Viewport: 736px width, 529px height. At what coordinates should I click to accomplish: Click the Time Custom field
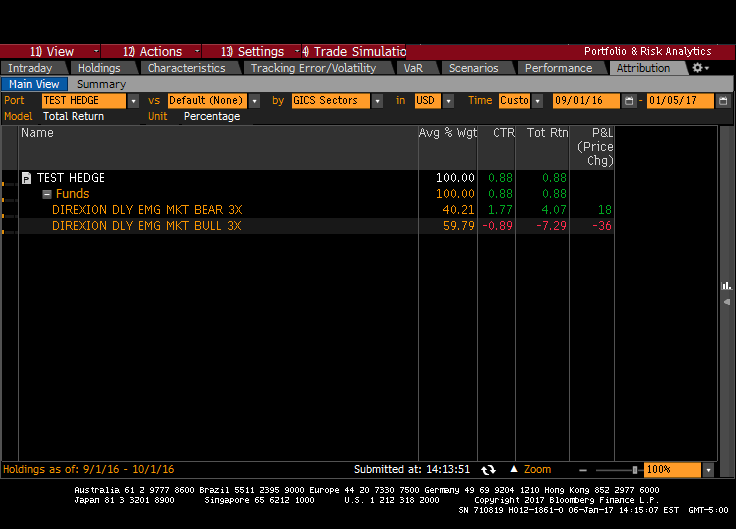[x=514, y=100]
